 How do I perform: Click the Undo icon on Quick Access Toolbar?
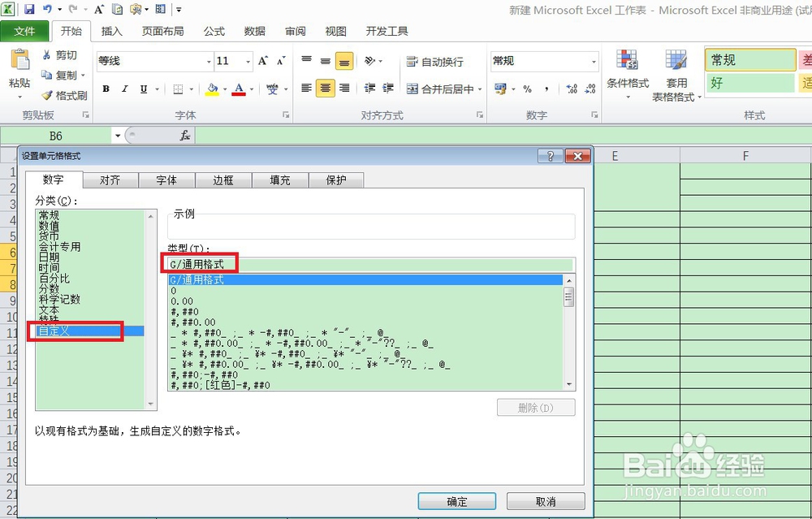point(45,7)
